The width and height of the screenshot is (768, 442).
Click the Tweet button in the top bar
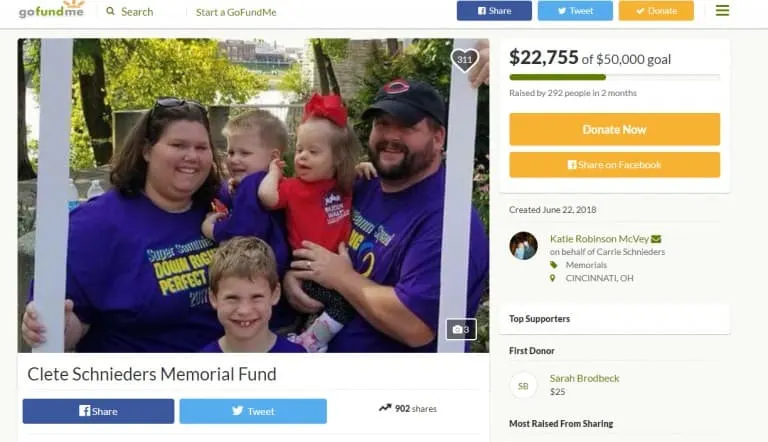click(x=575, y=11)
